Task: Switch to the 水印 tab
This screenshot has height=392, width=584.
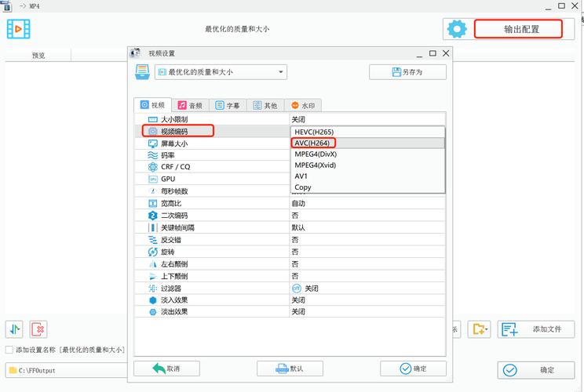Action: coord(303,106)
